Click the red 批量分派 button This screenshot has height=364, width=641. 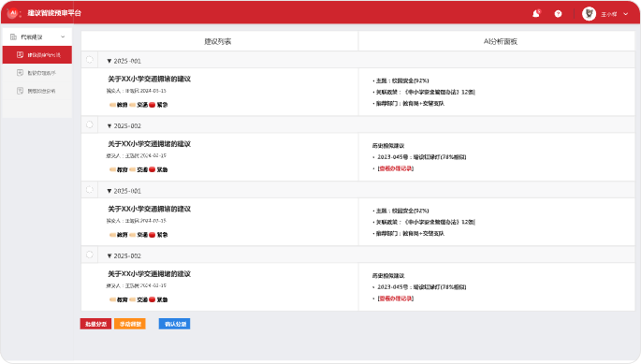coord(95,324)
